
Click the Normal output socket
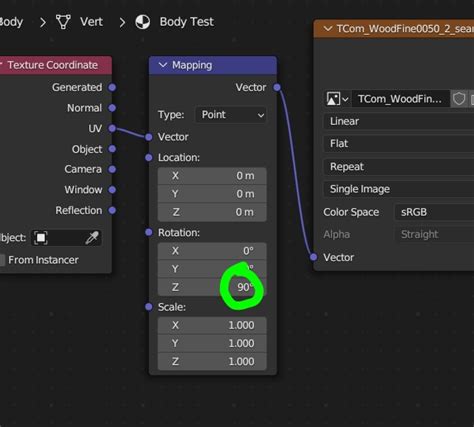click(112, 108)
